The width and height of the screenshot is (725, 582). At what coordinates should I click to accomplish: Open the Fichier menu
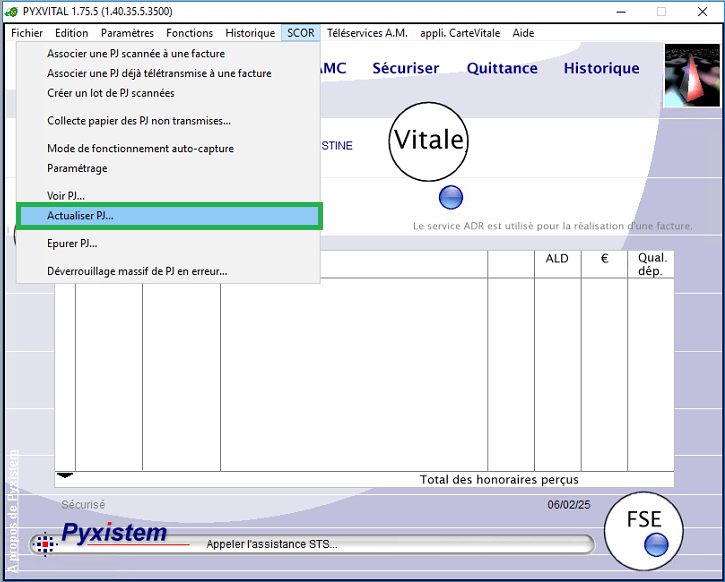tap(27, 33)
